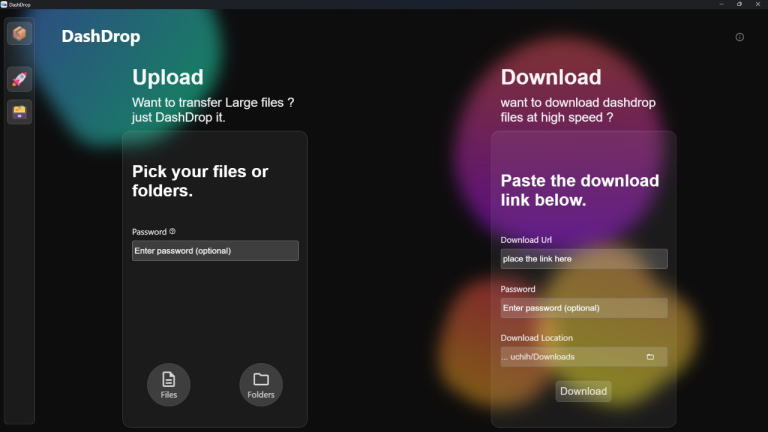The width and height of the screenshot is (768, 432).
Task: Focus the Download Url field
Action: [x=584, y=259]
